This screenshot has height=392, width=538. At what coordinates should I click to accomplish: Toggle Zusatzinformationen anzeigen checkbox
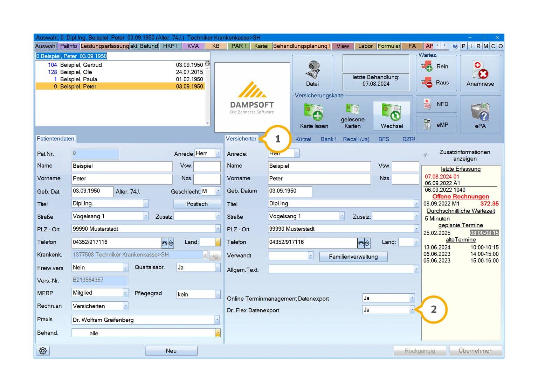pos(425,155)
